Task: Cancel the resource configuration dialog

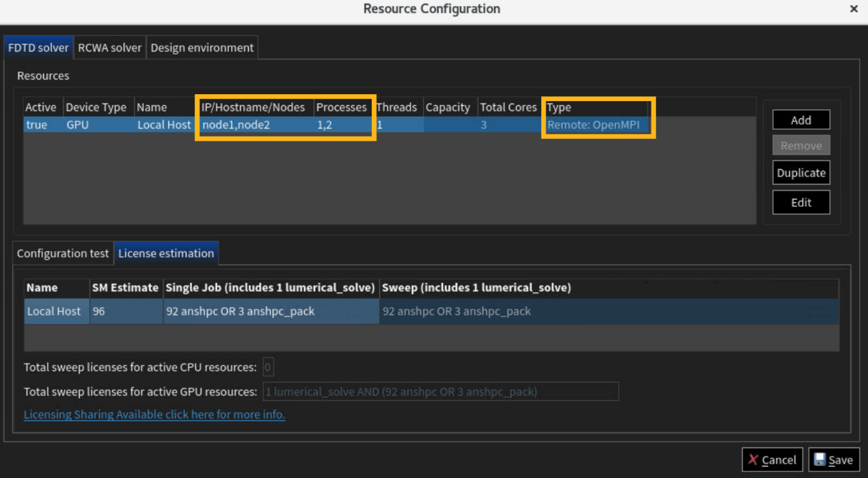Action: (772, 460)
